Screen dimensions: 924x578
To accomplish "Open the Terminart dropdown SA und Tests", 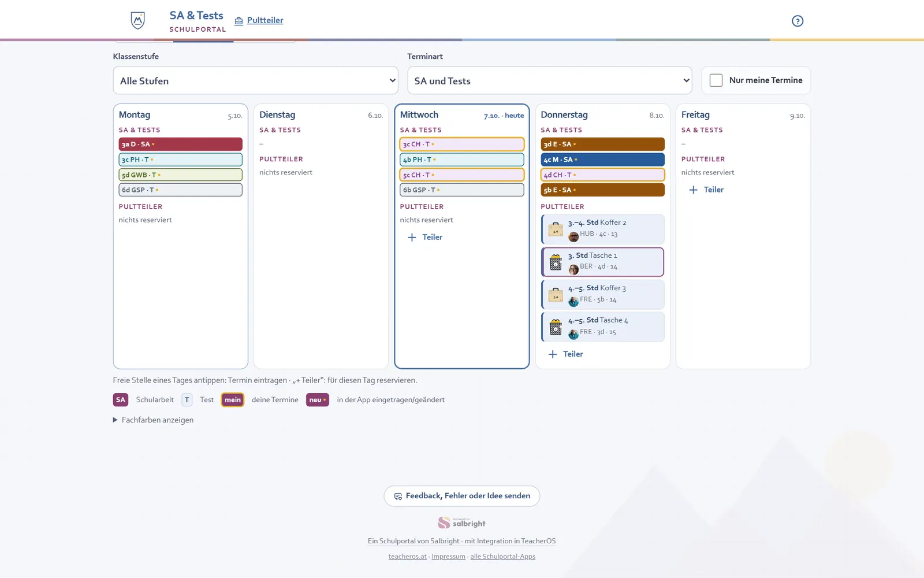I will click(x=550, y=80).
